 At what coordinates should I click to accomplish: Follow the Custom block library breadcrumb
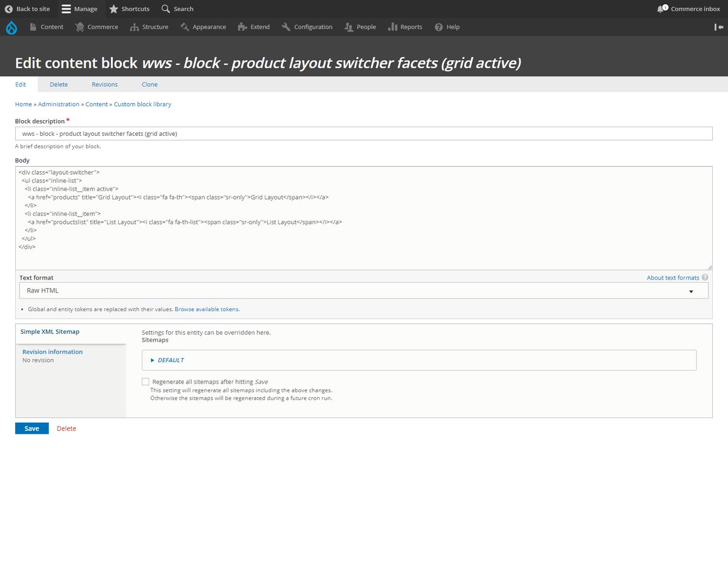(143, 104)
